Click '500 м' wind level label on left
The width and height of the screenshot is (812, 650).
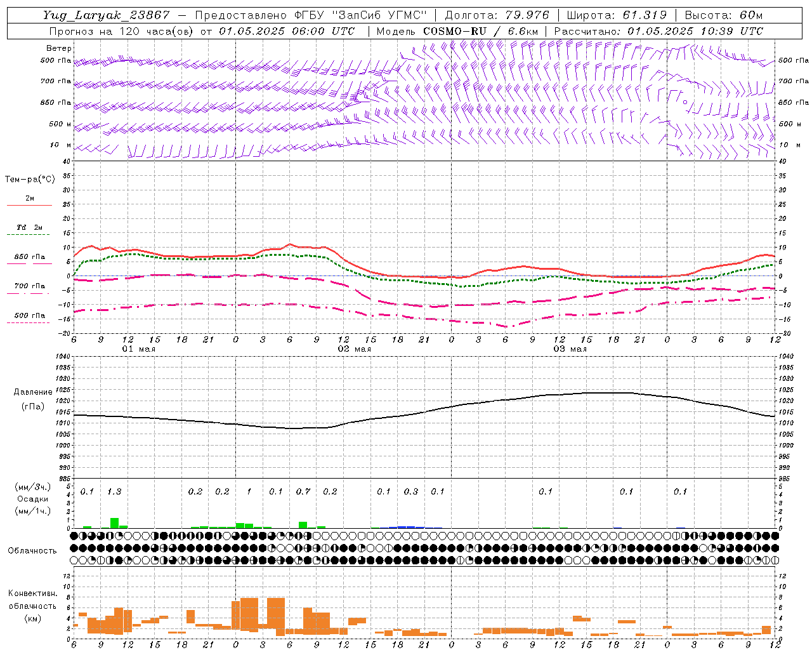pyautogui.click(x=60, y=124)
